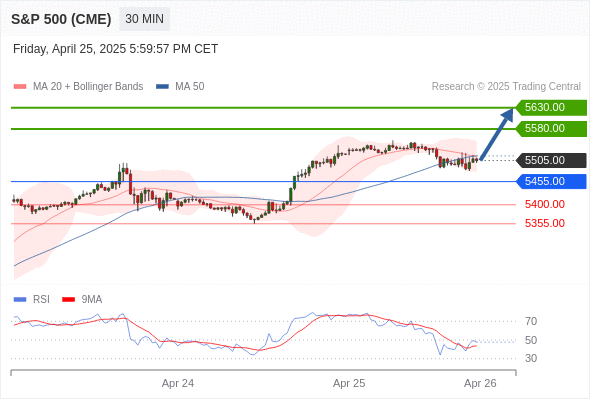
Task: Click the RSI 70 axis value
Action: click(x=531, y=321)
